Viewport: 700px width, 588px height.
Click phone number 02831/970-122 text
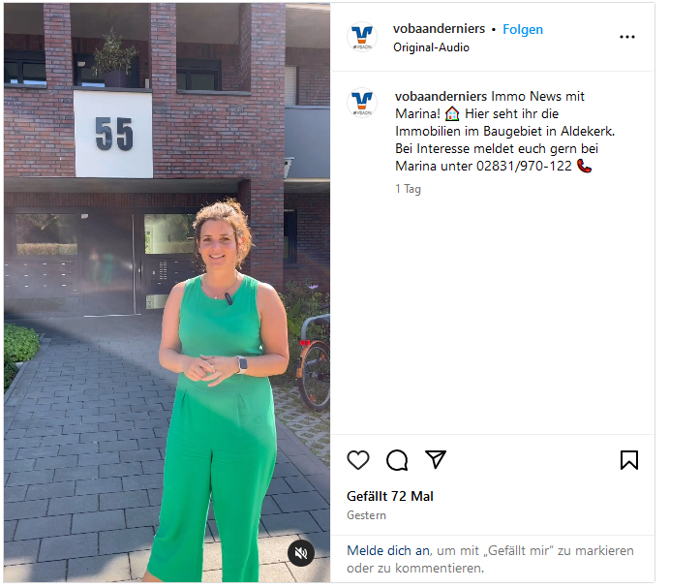(524, 167)
